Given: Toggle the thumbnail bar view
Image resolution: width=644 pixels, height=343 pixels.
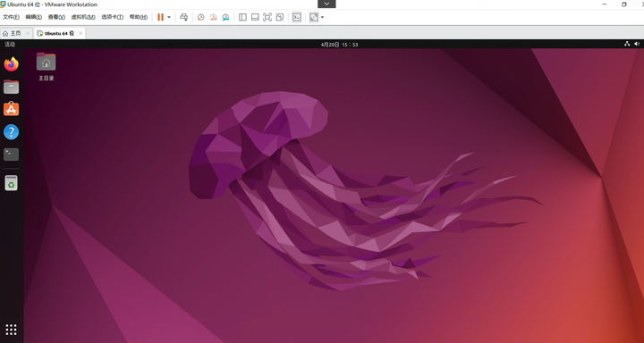Looking at the screenshot, I should point(255,17).
